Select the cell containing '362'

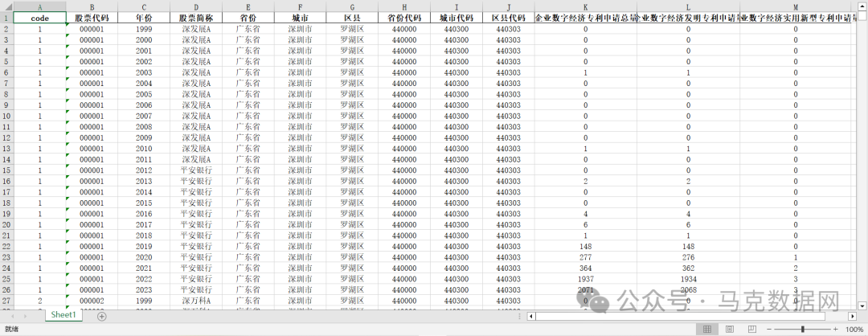coord(688,268)
